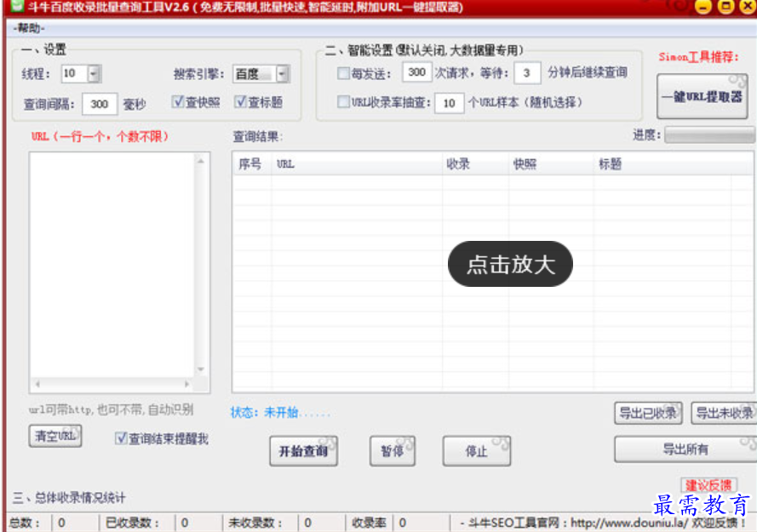Click the 已收录数 value field
Image resolution: width=757 pixels, height=532 pixels.
[199, 523]
